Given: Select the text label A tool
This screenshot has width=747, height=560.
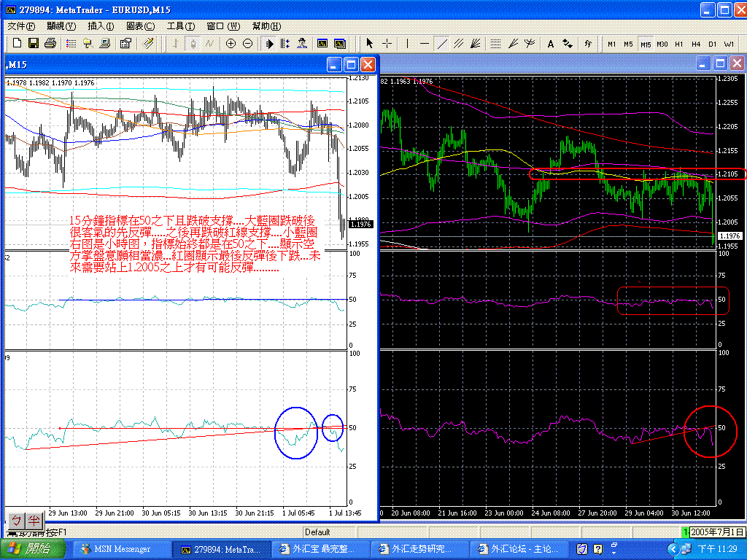Looking at the screenshot, I should [550, 44].
